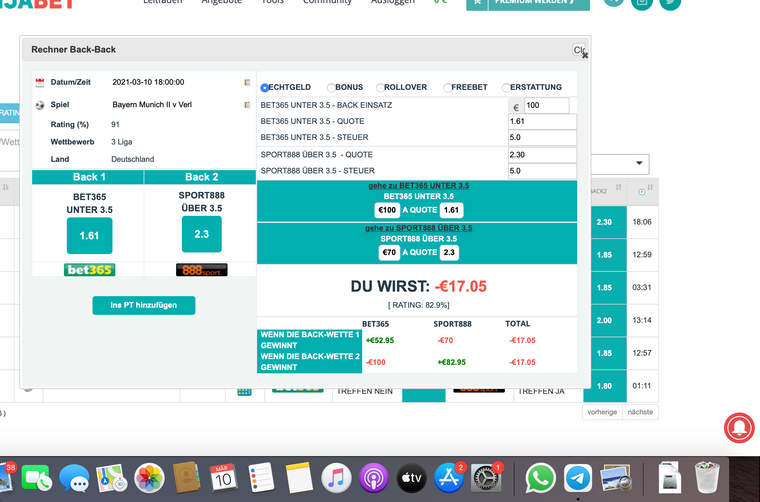
Task: Select the ERSTATTUNG radio option
Action: point(506,88)
